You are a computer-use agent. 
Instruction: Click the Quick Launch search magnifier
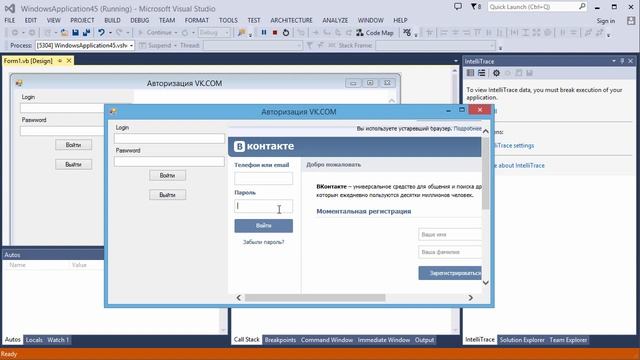pos(582,7)
